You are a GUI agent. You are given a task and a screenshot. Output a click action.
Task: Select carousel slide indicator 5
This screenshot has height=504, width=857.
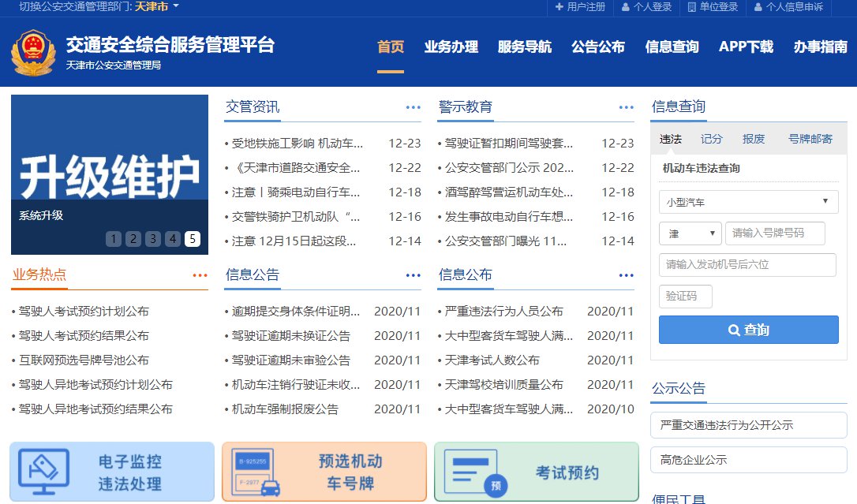(x=193, y=239)
